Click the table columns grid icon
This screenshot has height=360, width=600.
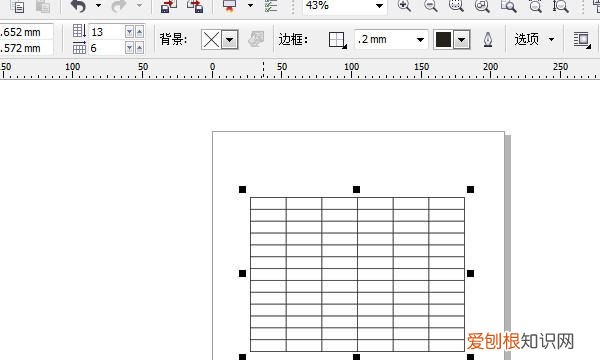pyautogui.click(x=79, y=48)
